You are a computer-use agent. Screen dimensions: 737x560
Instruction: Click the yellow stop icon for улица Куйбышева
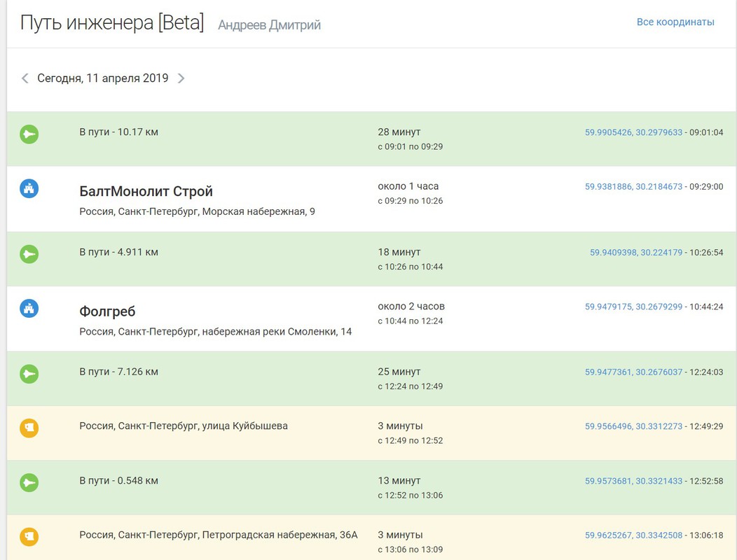coord(29,428)
